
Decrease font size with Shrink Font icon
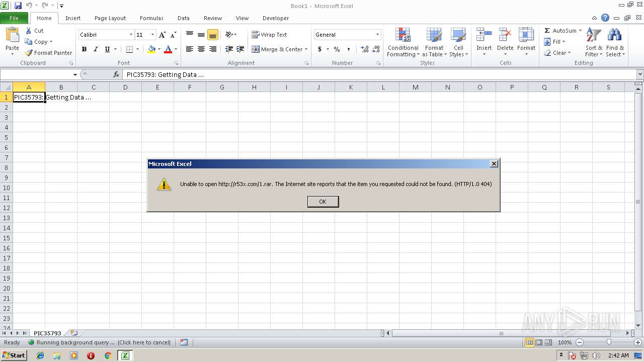click(x=173, y=35)
